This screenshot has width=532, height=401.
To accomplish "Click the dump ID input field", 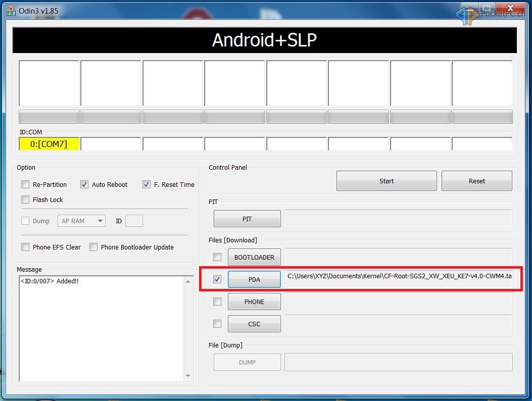I will [x=134, y=221].
